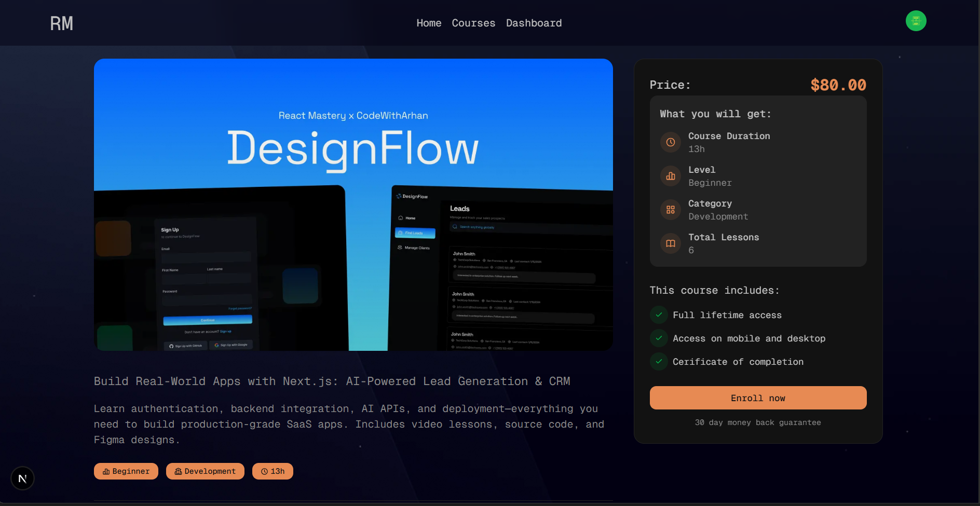The width and height of the screenshot is (980, 506).
Task: Click the Category grid icon
Action: pos(670,210)
